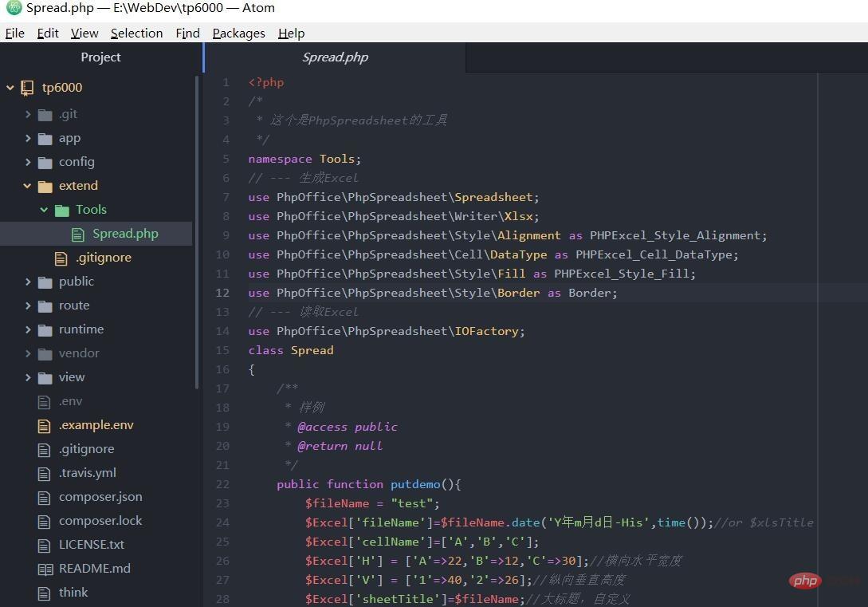Open LICENSE.txt from the tree
Viewport: 868px width, 607px height.
[92, 545]
